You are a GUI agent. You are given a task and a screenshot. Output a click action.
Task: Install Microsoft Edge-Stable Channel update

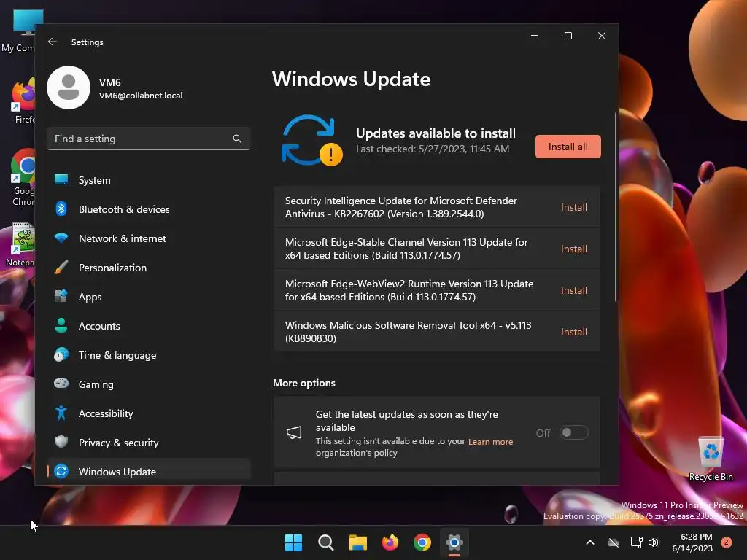point(573,249)
